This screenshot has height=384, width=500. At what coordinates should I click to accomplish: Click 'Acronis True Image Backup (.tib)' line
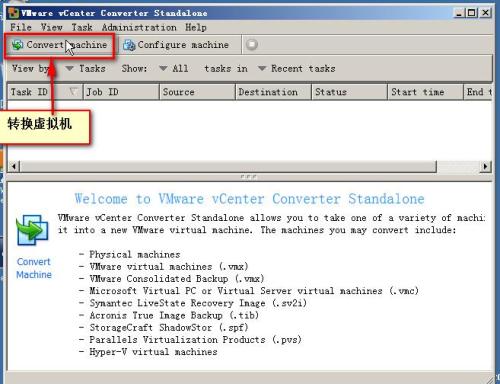coord(174,315)
